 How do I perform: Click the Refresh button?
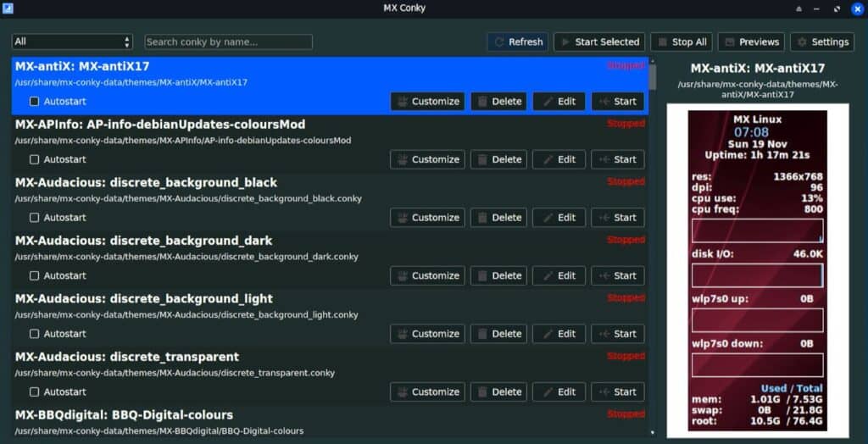coord(518,42)
